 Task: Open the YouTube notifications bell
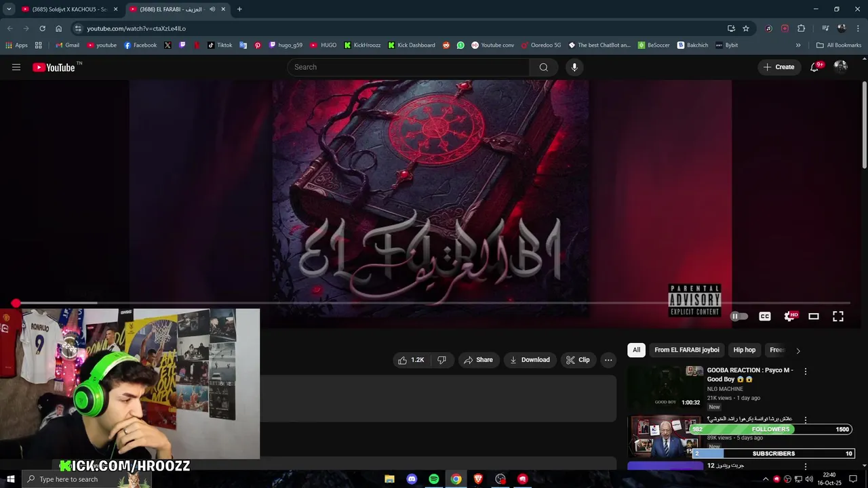(814, 67)
